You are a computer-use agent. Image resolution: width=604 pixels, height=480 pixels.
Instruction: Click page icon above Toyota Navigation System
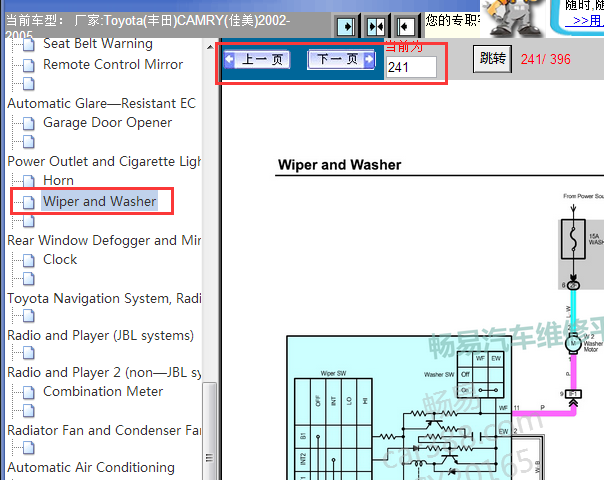[29, 279]
